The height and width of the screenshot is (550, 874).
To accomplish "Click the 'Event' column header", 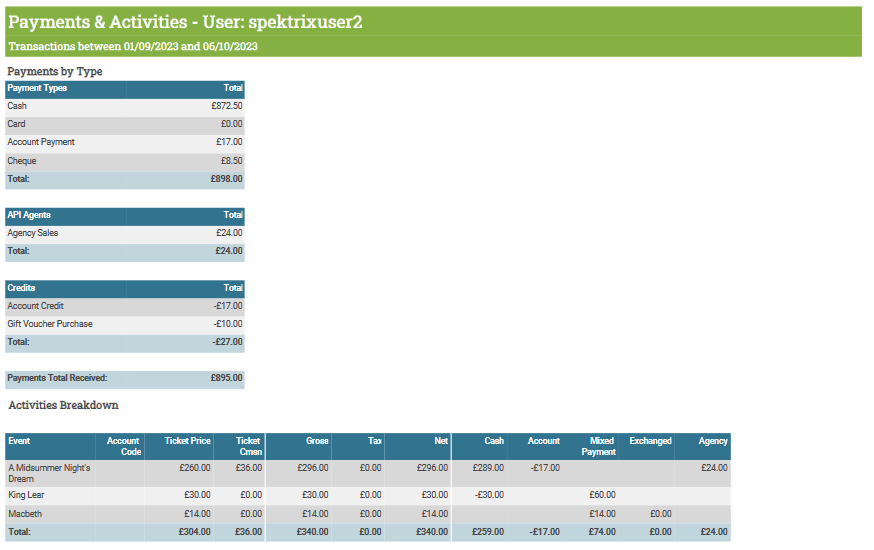I will coord(19,441).
